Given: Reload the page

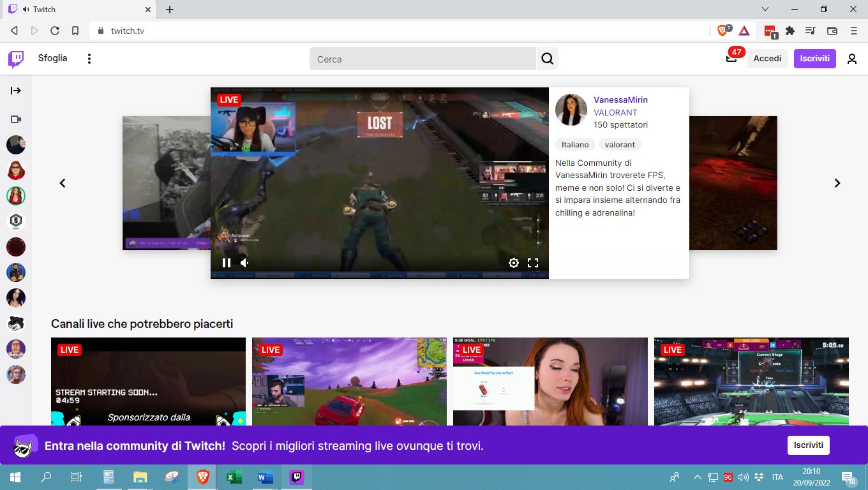Looking at the screenshot, I should (x=55, y=31).
